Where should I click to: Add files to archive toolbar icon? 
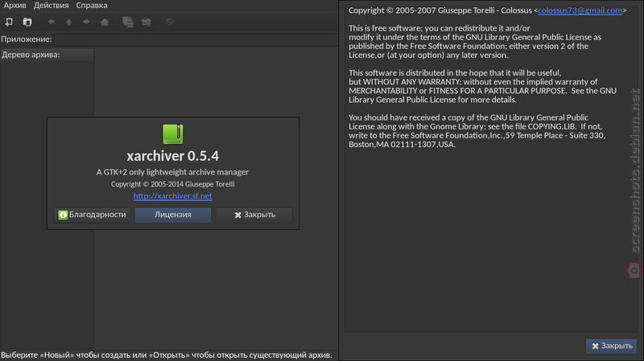coord(128,22)
